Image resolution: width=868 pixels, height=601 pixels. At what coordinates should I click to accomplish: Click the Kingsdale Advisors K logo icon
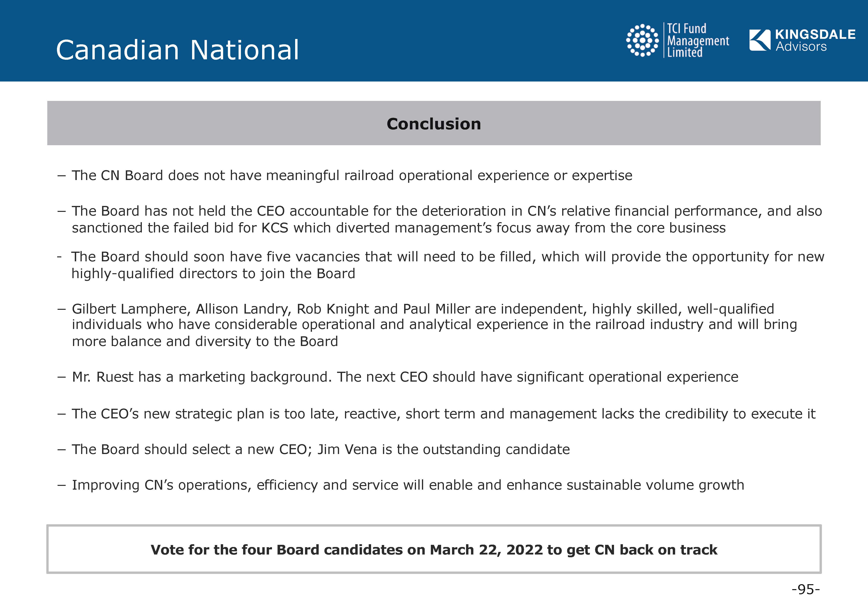click(x=760, y=40)
